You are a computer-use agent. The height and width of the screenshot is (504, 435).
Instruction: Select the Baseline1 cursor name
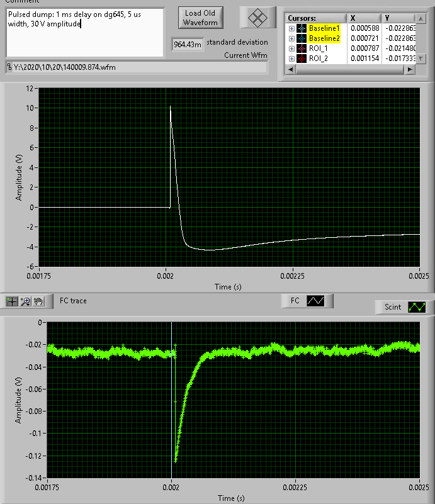324,28
